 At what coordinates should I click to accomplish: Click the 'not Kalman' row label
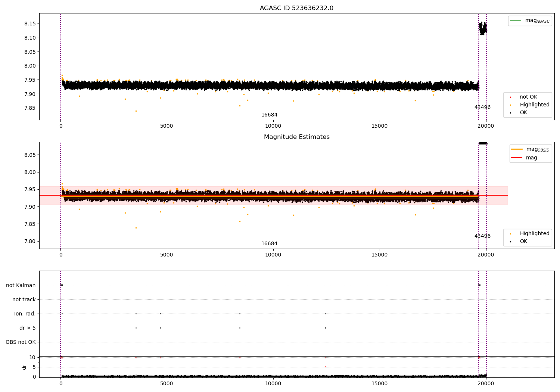(21, 286)
